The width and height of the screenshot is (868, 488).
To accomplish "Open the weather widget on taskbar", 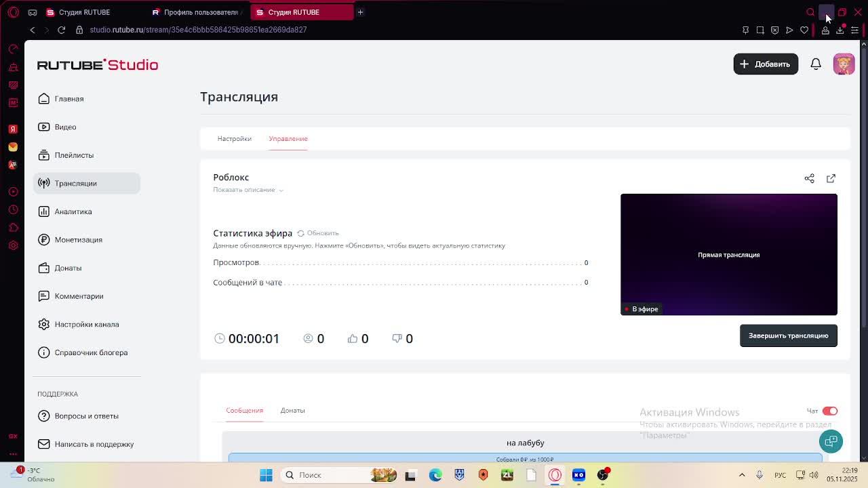I will (x=34, y=474).
